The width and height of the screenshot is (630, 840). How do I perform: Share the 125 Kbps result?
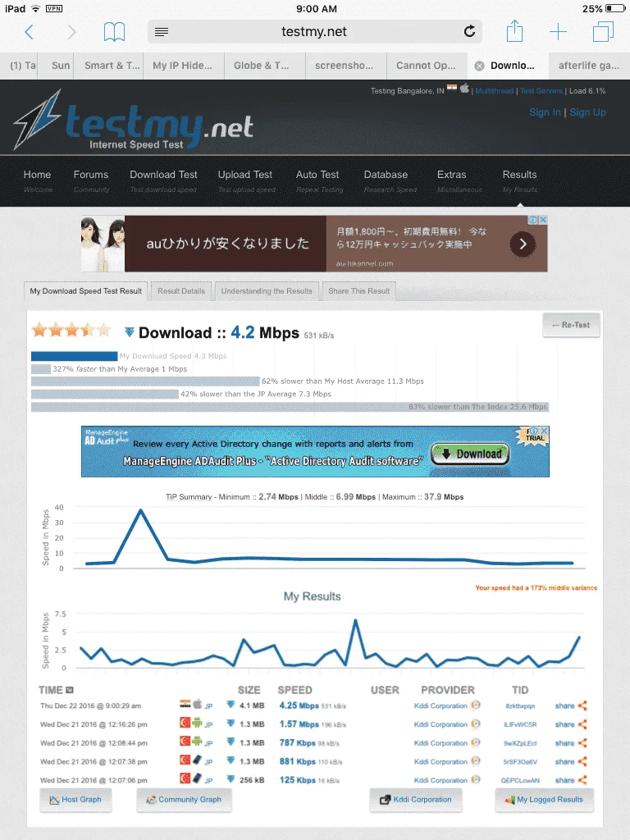pyautogui.click(x=571, y=781)
